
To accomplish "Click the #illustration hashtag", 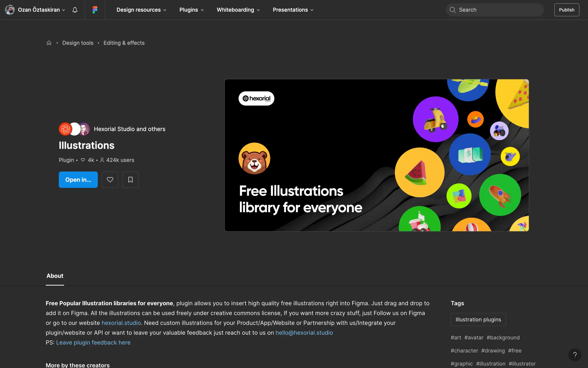I will coord(491,364).
